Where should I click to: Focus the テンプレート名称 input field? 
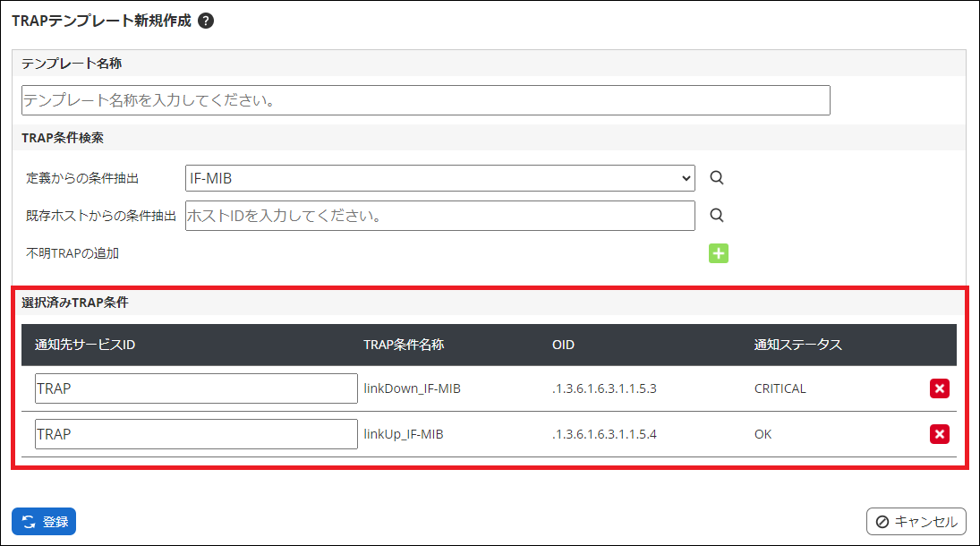click(x=425, y=100)
